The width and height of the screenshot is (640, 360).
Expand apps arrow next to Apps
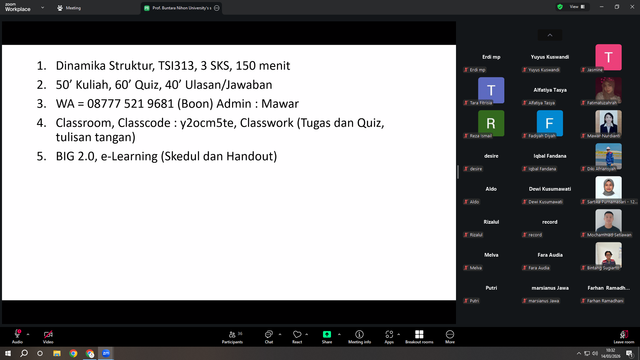(398, 334)
